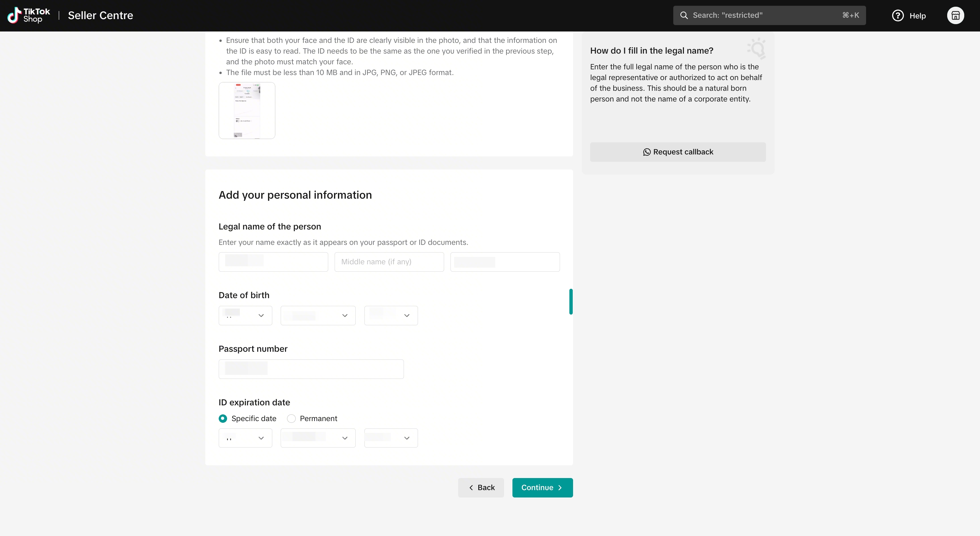The width and height of the screenshot is (980, 536).
Task: Click the Back chevron arrow icon
Action: point(471,488)
